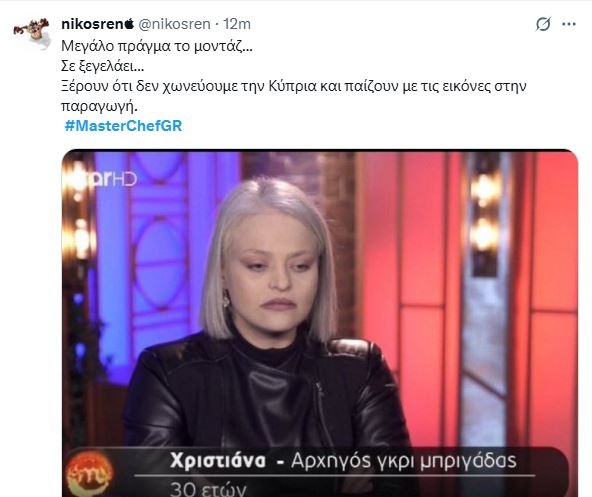The width and height of the screenshot is (592, 497).
Task: Click the wall light on the image's left edge
Action: coord(79,211)
